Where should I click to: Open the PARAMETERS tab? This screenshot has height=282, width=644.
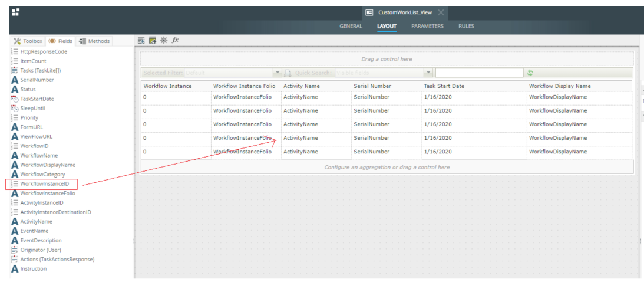(427, 26)
